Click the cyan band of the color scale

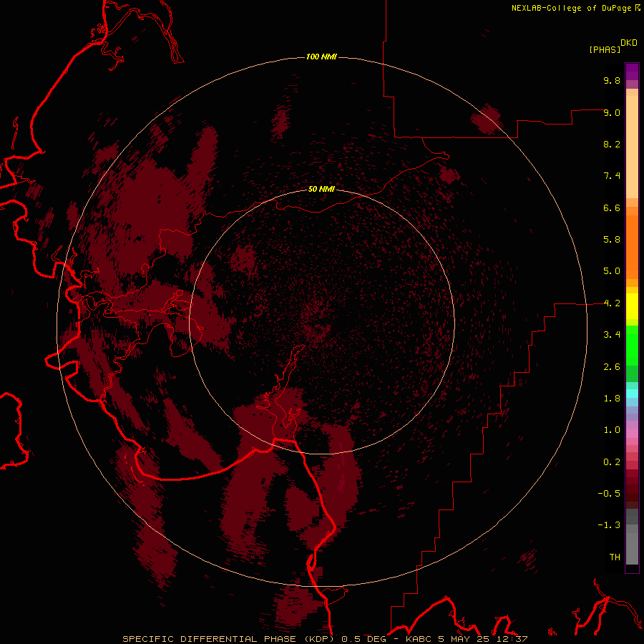click(x=632, y=394)
